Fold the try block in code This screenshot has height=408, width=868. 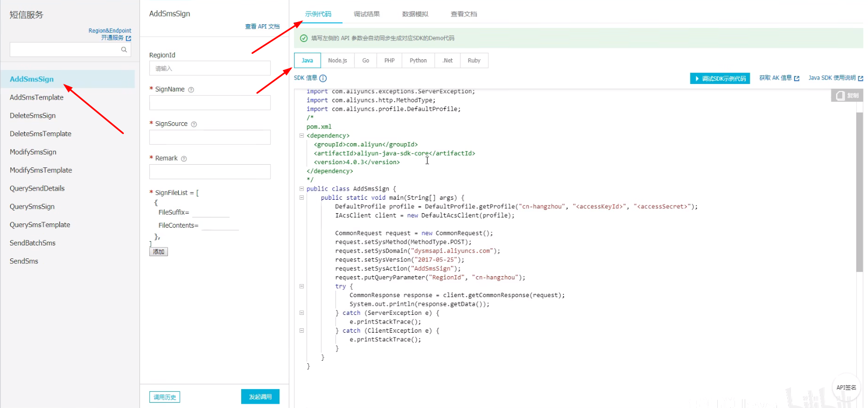[302, 286]
